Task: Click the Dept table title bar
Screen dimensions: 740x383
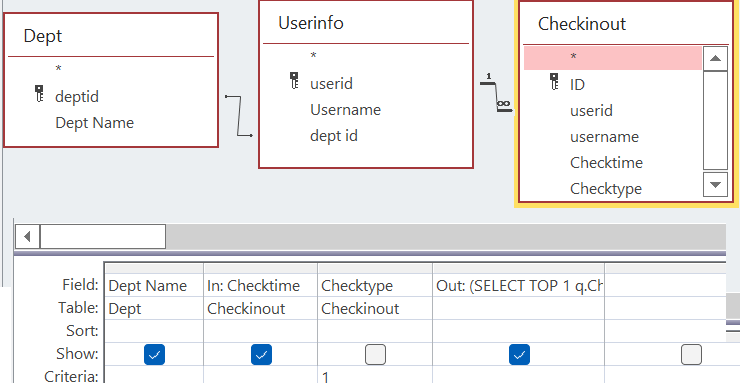Action: [x=111, y=36]
